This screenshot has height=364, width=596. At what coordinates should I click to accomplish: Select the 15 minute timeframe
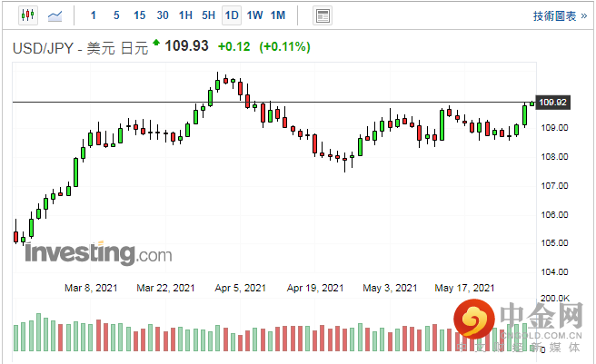[x=140, y=15]
